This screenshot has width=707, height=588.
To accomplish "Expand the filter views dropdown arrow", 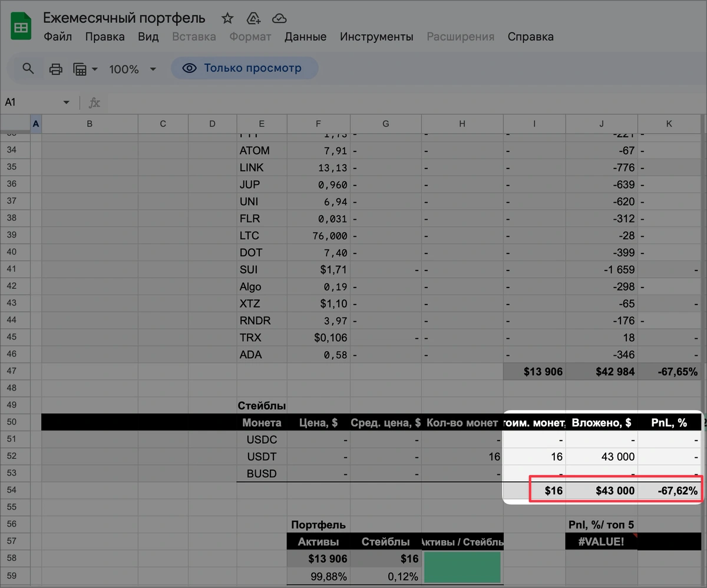I will [x=95, y=69].
